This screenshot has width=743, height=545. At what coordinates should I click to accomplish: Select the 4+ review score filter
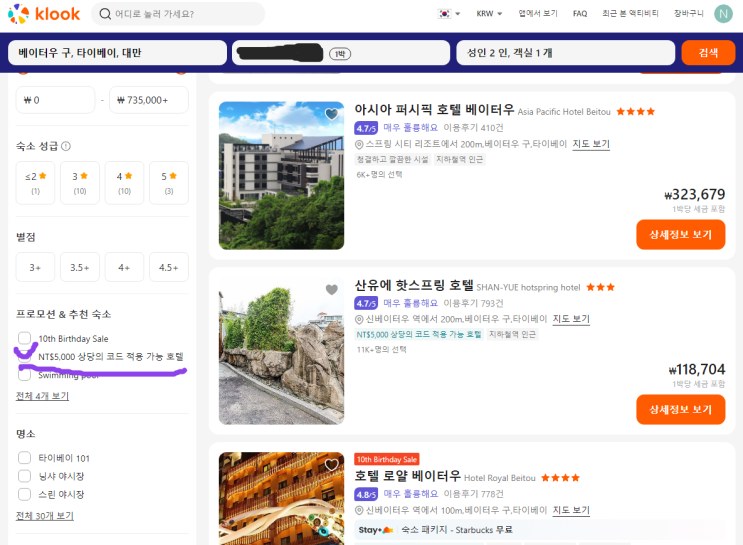pyautogui.click(x=124, y=267)
